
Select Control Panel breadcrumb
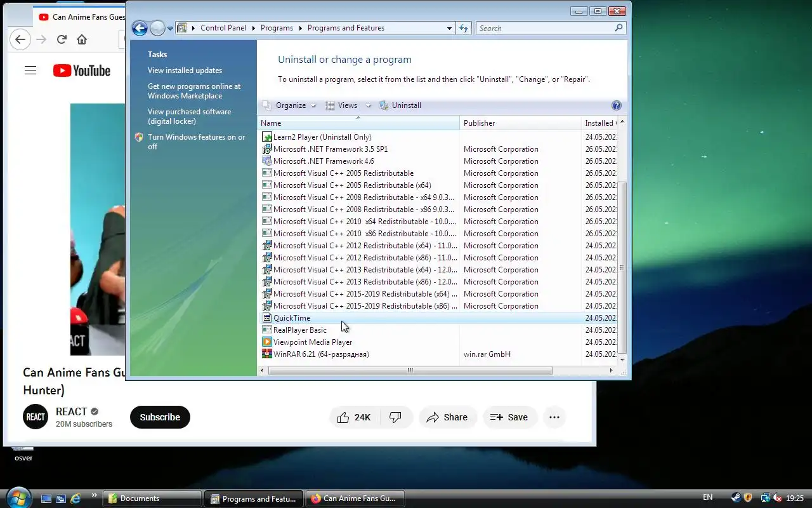[x=223, y=28]
